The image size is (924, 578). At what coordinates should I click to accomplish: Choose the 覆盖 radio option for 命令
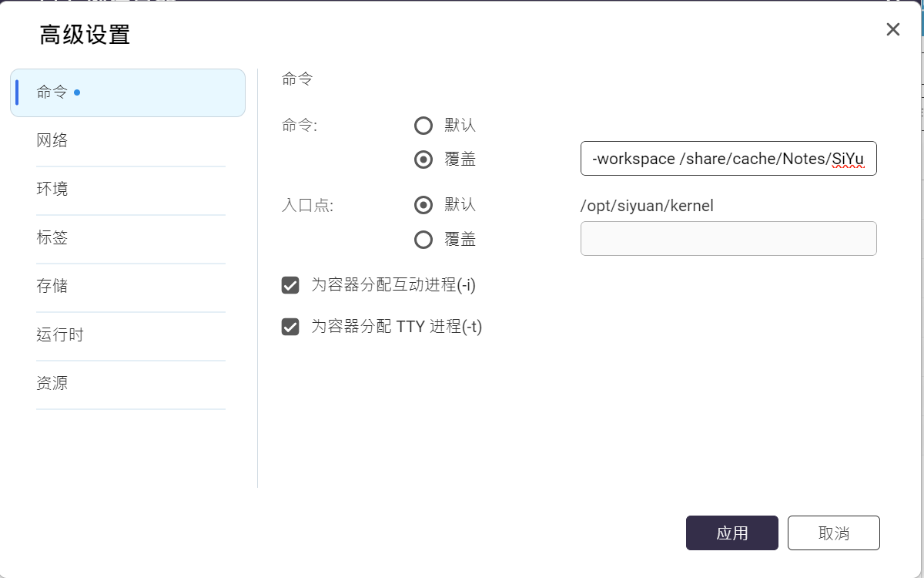[423, 160]
